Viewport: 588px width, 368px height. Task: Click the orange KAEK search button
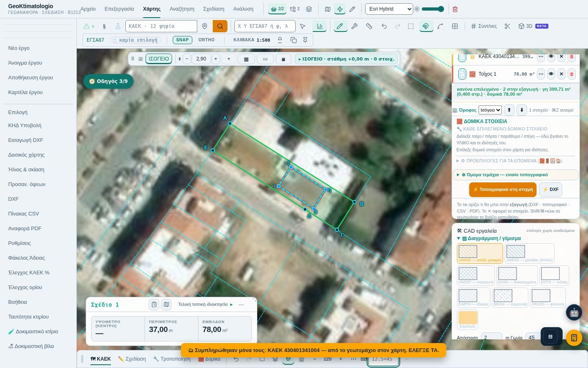(220, 26)
